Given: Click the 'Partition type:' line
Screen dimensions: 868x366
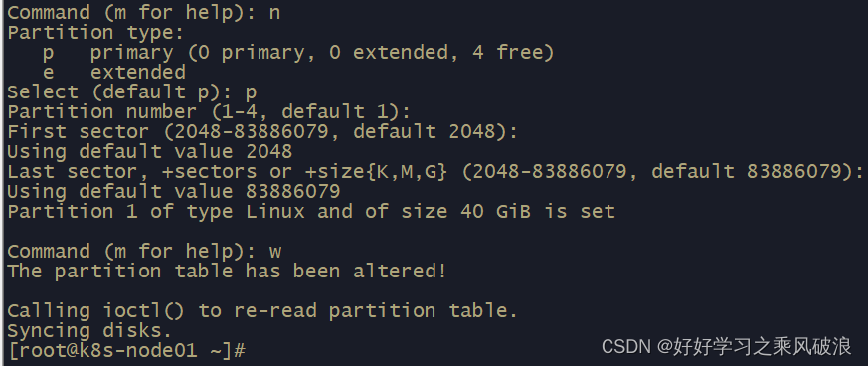Looking at the screenshot, I should [95, 32].
